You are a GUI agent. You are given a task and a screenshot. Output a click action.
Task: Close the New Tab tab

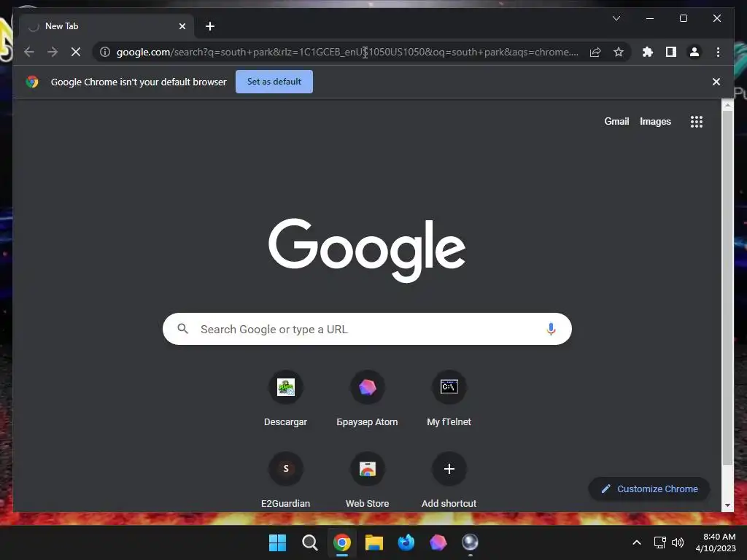click(x=182, y=26)
